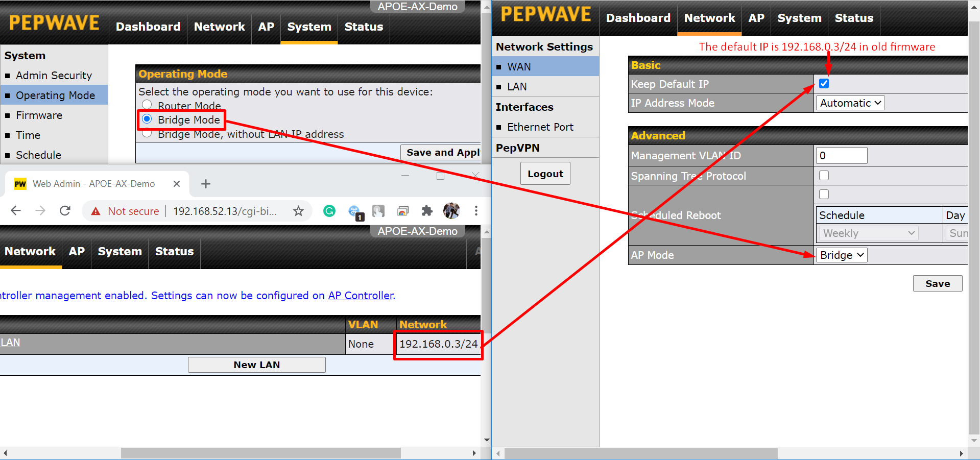Open the Extensions puzzle piece menu
This screenshot has width=980, height=460.
tap(427, 211)
